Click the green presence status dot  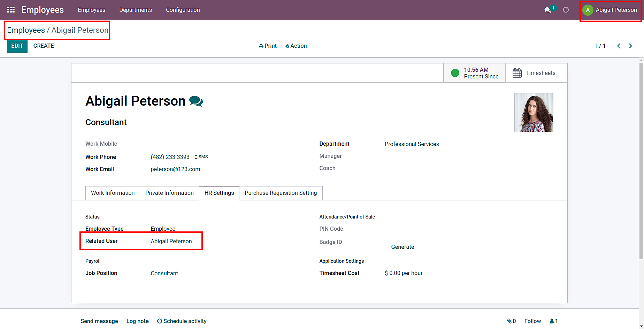pos(455,73)
